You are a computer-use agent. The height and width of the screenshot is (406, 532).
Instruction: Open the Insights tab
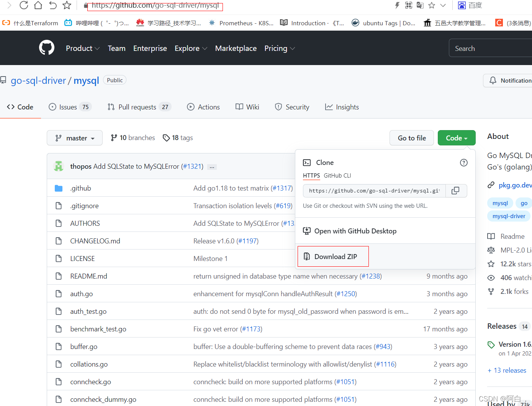[342, 107]
